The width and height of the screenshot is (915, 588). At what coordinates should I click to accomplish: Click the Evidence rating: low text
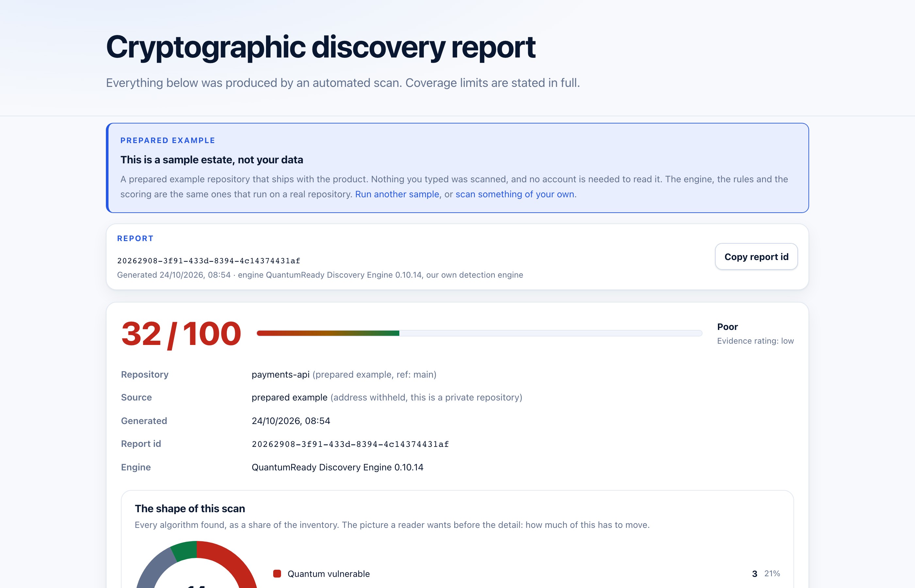coord(756,341)
